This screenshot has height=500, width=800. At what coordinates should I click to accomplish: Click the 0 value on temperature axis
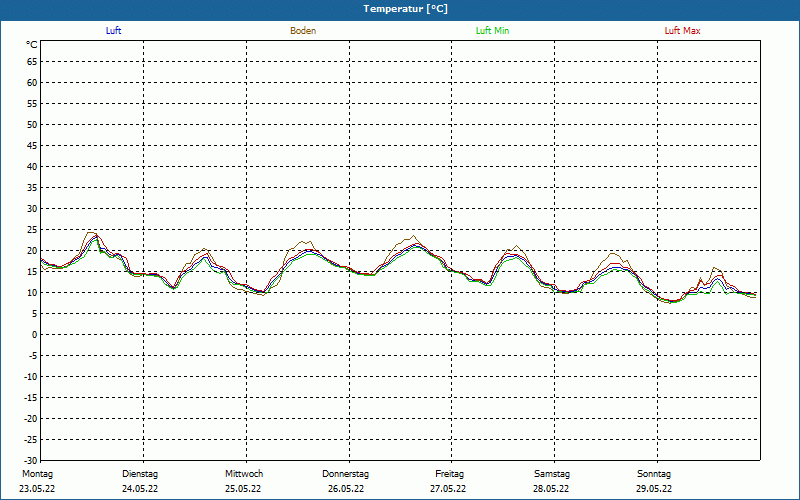[x=35, y=335]
